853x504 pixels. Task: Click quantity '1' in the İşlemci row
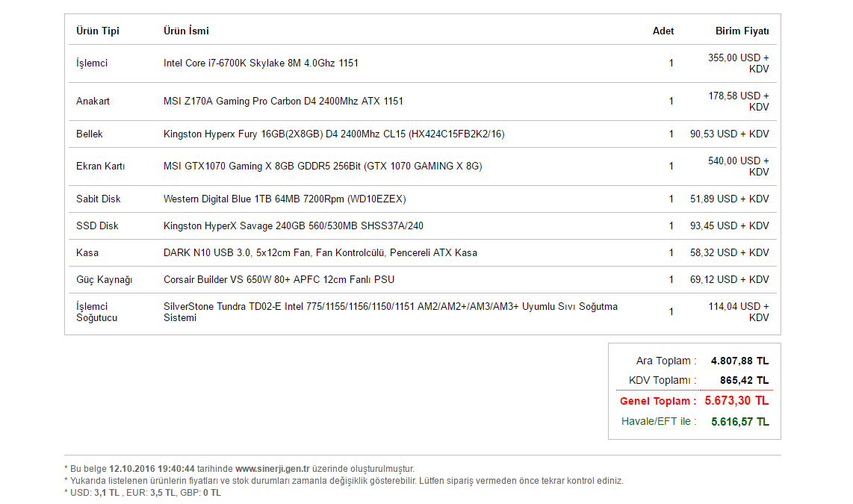pyautogui.click(x=671, y=63)
